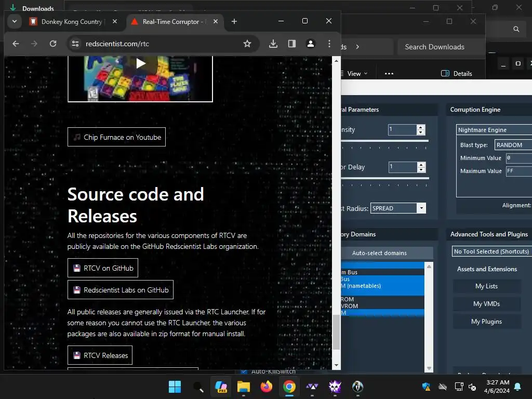
Task: Toggle Auto-KillSwitch checkbox
Action: click(244, 371)
